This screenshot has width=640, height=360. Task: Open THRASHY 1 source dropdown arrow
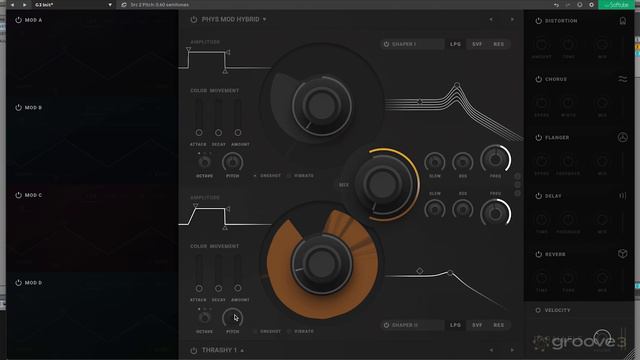click(x=242, y=350)
